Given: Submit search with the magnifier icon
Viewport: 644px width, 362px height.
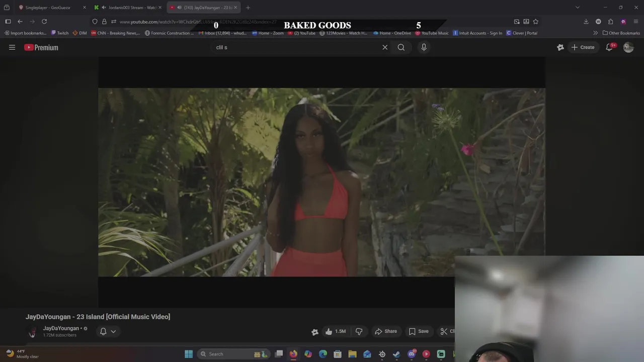Looking at the screenshot, I should click(x=401, y=47).
